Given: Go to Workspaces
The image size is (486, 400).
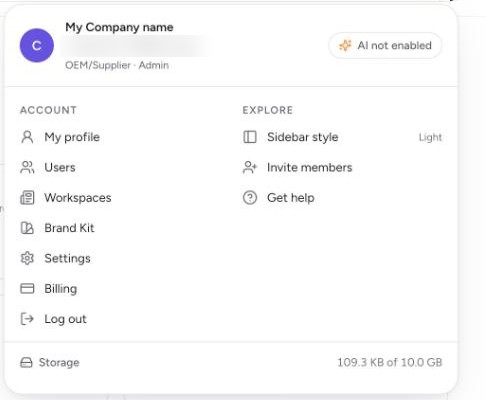Looking at the screenshot, I should [x=78, y=198].
